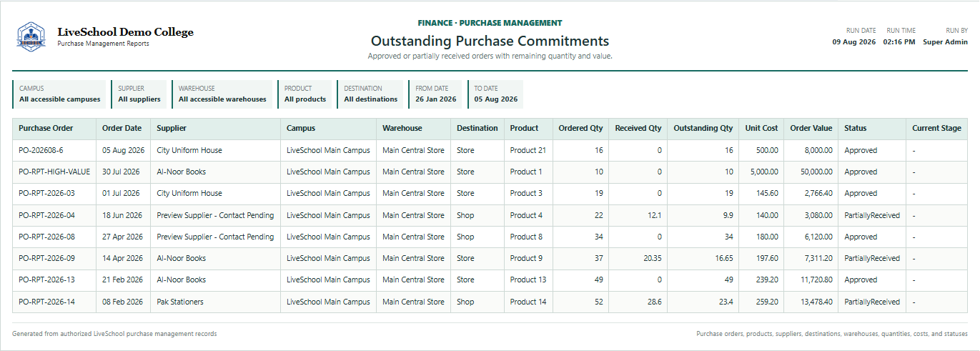980x351 pixels.
Task: Click the Unit Cost column header
Action: [x=761, y=129]
